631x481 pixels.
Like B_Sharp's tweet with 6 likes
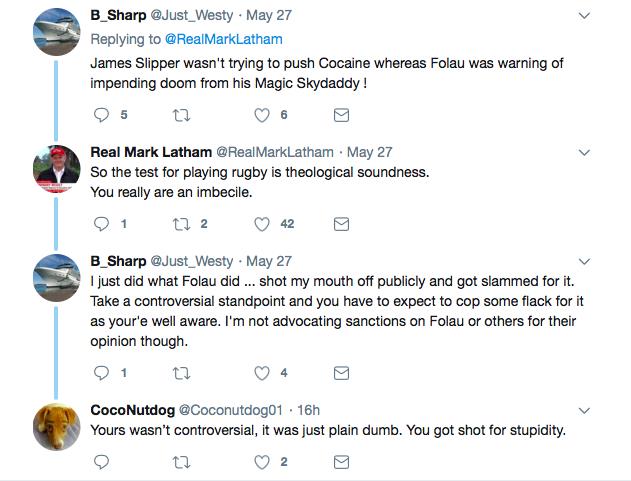[263, 115]
